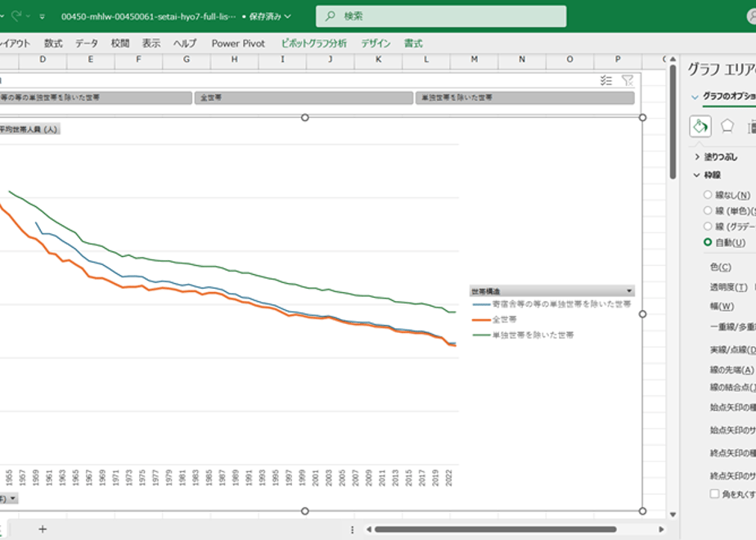The height and width of the screenshot is (540, 756).
Task: Click the sheet tab bar splitter dots
Action: (353, 530)
